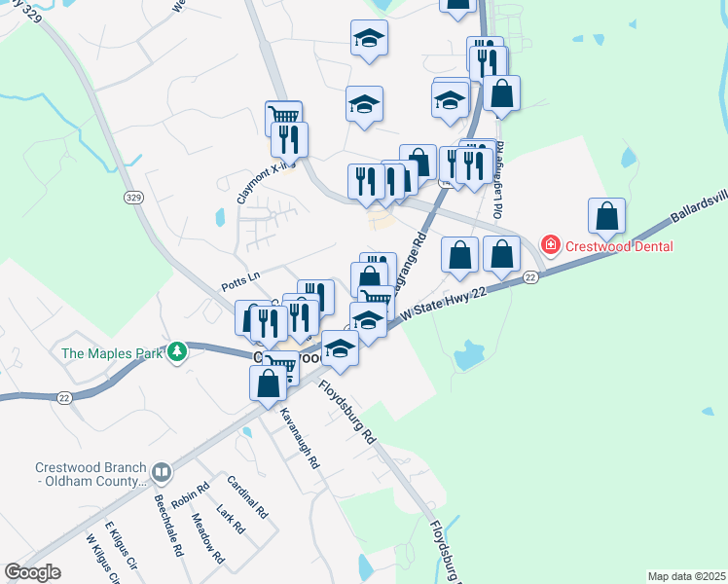
Task: Select topmost graduation cap school marker
Action: click(x=369, y=38)
